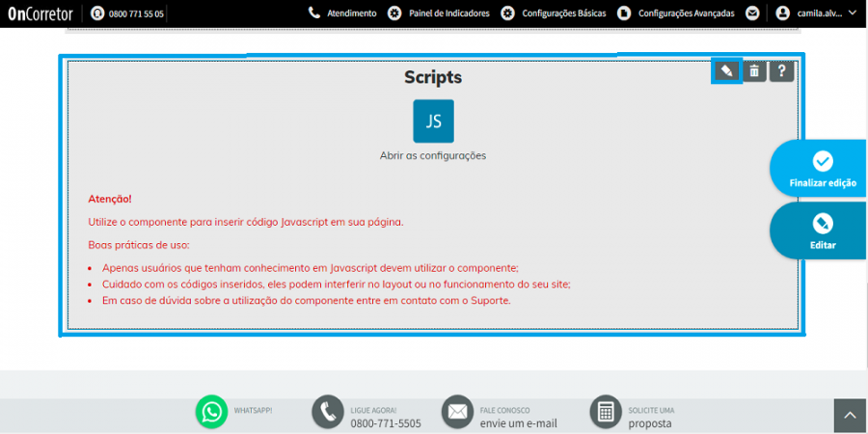The width and height of the screenshot is (868, 434).
Task: Click the phone Ligue Agora icon
Action: [328, 412]
